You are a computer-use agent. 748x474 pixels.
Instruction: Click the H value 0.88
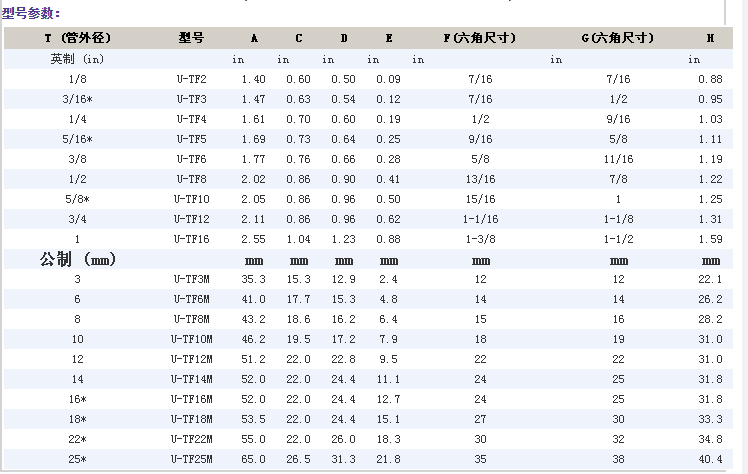pyautogui.click(x=710, y=79)
